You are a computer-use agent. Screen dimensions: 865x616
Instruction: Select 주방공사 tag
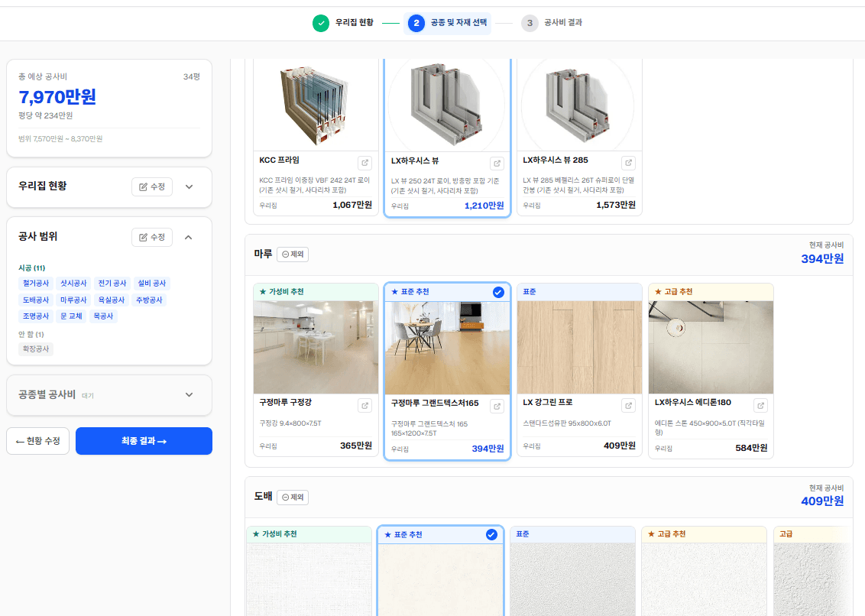(x=149, y=300)
